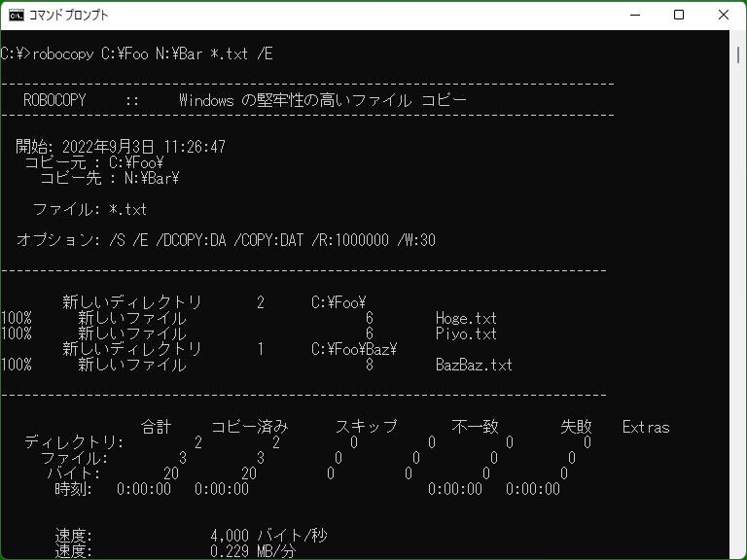The width and height of the screenshot is (747, 560).
Task: Click the オプション line with /DCOPY:DA
Action: point(226,240)
